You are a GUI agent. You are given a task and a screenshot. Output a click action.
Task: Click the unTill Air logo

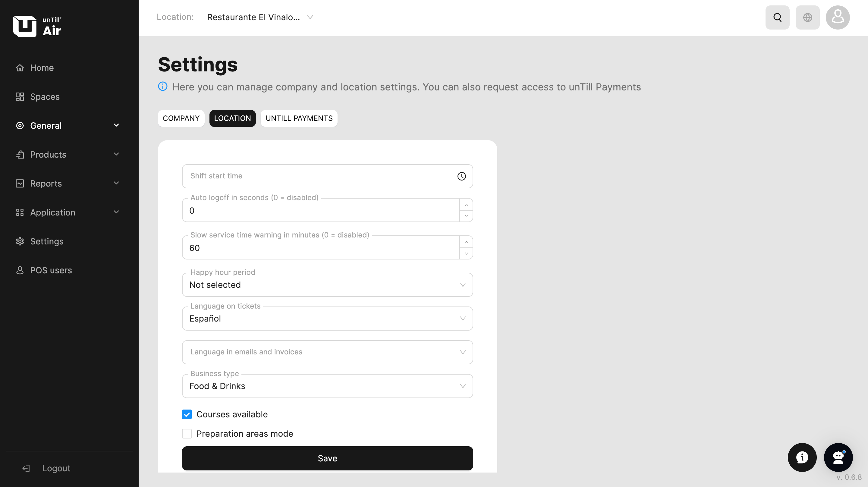click(37, 26)
